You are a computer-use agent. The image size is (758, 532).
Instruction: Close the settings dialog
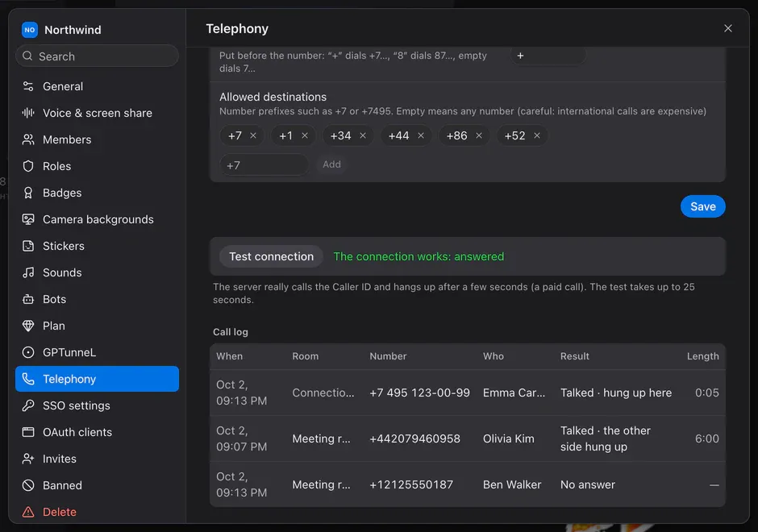pos(727,28)
